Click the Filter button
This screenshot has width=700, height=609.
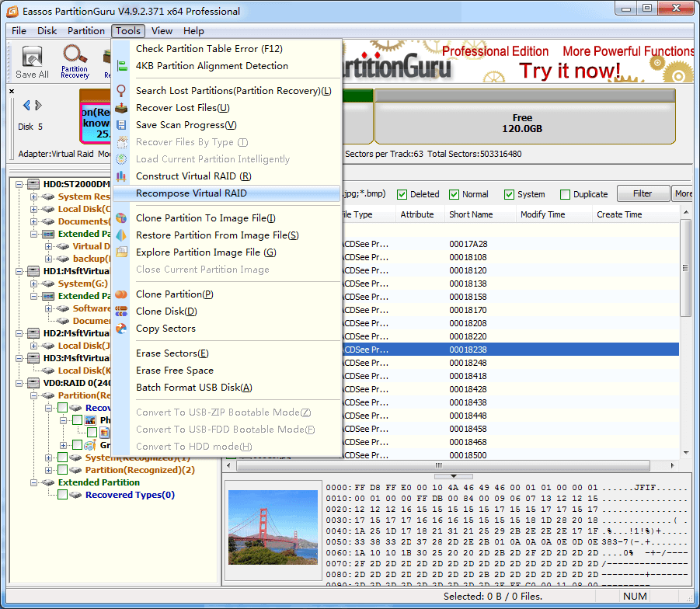(x=643, y=193)
